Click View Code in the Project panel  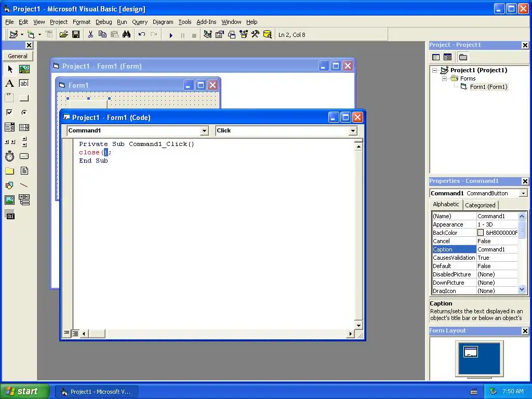tap(436, 57)
